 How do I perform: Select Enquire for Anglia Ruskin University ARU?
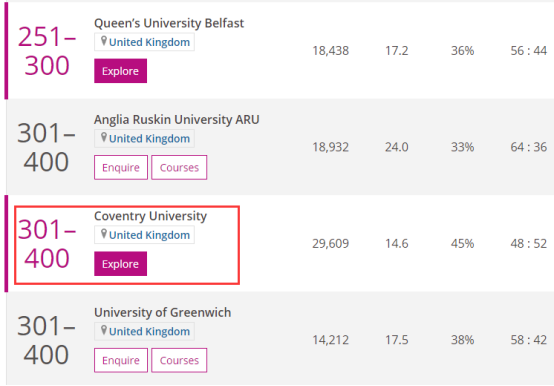(121, 167)
